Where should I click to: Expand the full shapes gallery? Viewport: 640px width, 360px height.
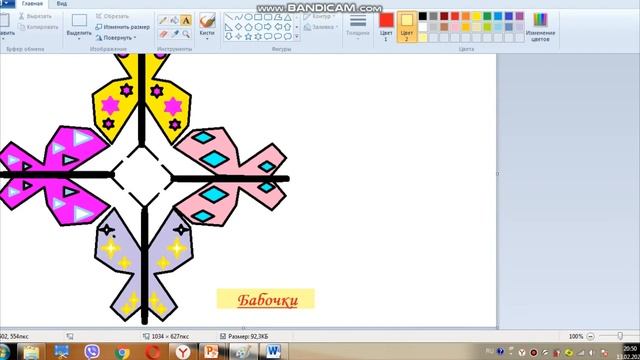[297, 37]
